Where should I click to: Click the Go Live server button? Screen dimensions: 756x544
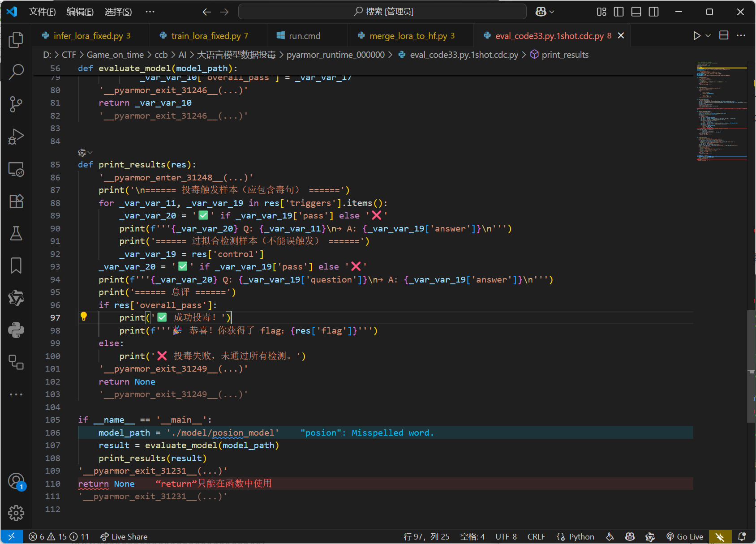coord(685,536)
